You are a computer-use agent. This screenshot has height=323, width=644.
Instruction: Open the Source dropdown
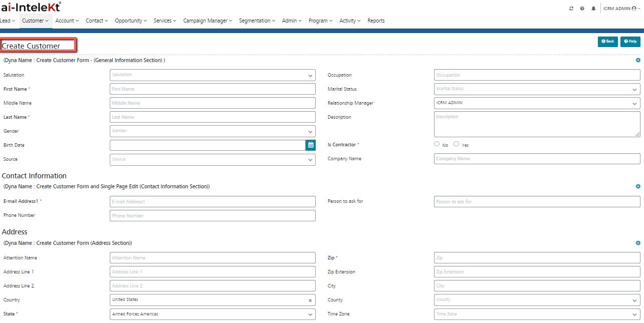212,159
